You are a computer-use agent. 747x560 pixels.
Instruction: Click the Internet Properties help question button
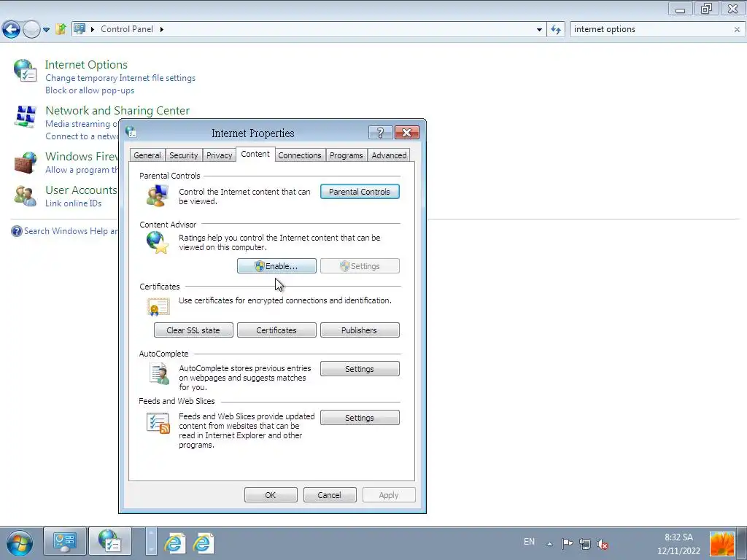tap(380, 133)
